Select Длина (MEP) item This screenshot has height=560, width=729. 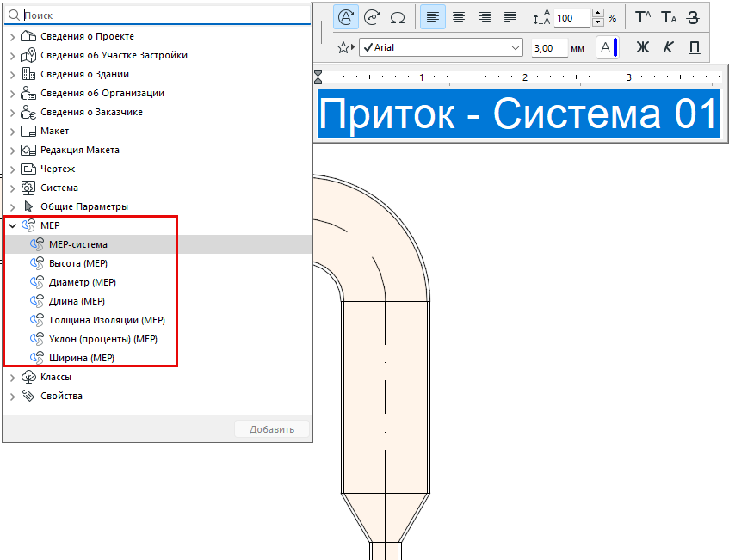pos(158,301)
